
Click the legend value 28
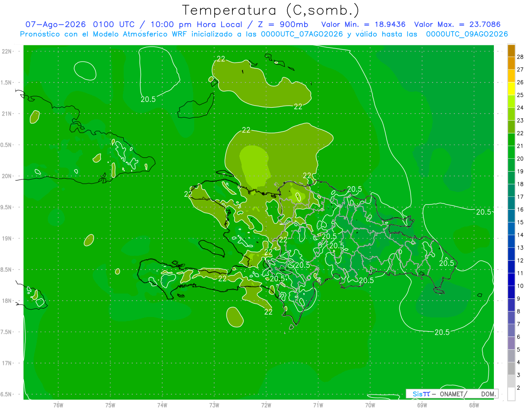coord(520,57)
